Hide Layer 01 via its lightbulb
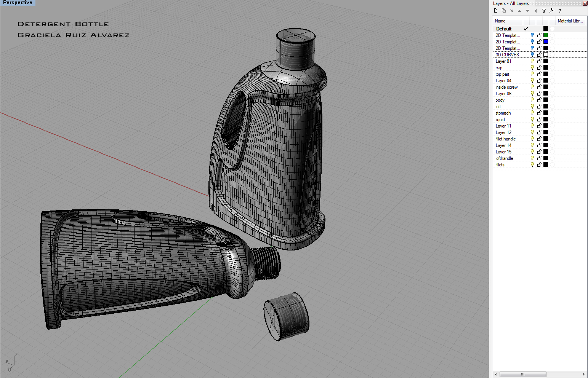 click(x=532, y=61)
